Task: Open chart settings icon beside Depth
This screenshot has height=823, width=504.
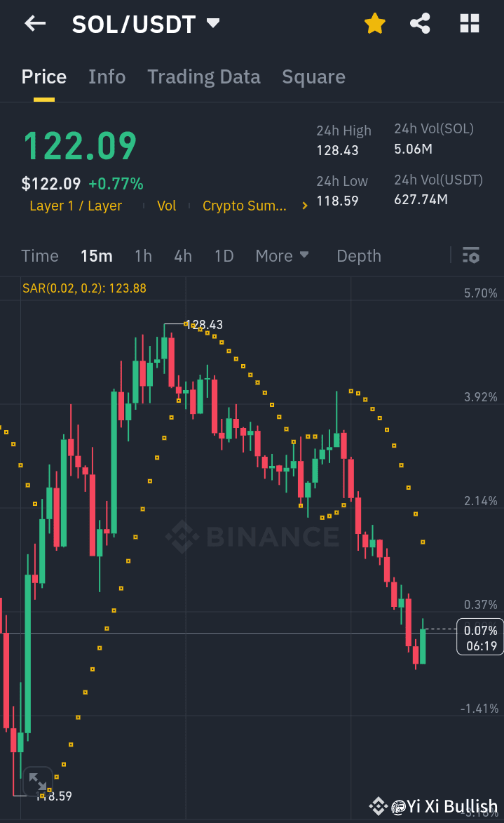Action: (x=470, y=255)
